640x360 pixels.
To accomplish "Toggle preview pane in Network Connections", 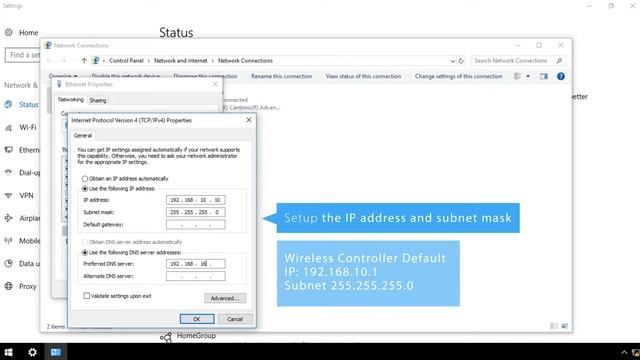I will (544, 76).
